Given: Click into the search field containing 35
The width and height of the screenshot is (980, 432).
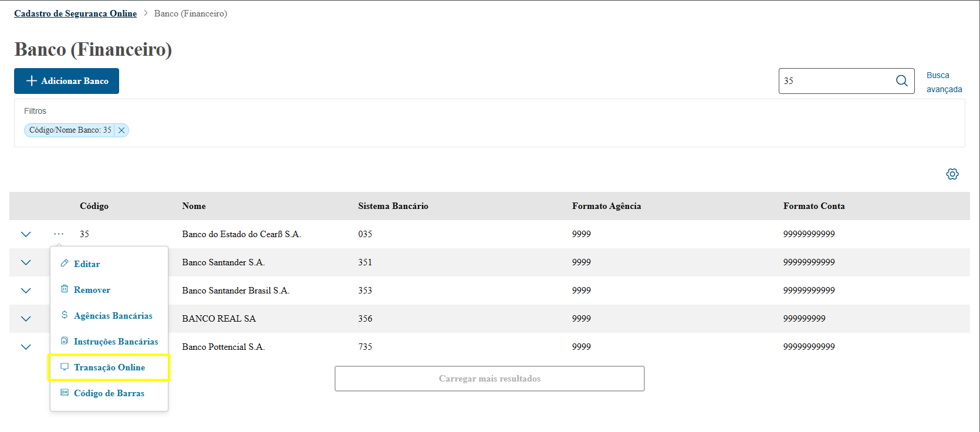Looking at the screenshot, I should tap(836, 81).
